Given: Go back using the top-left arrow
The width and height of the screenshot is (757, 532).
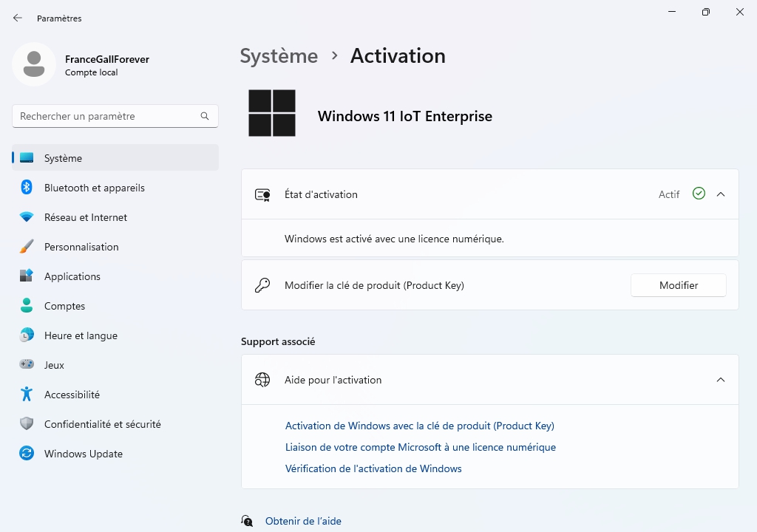Looking at the screenshot, I should pos(18,18).
